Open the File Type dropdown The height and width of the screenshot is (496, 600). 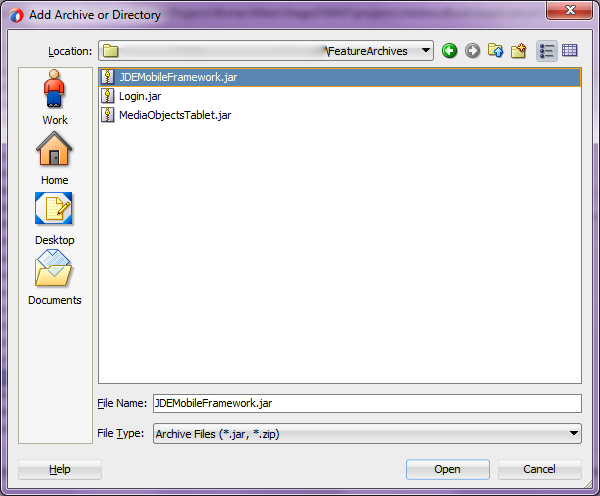367,434
